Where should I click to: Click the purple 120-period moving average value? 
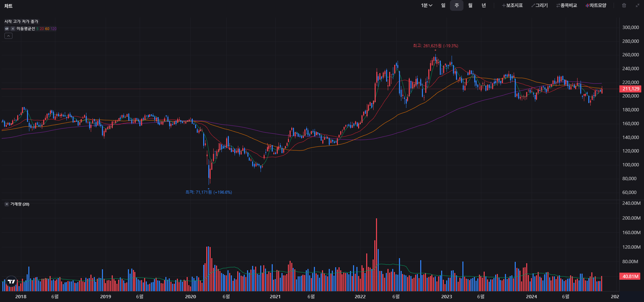tap(54, 29)
